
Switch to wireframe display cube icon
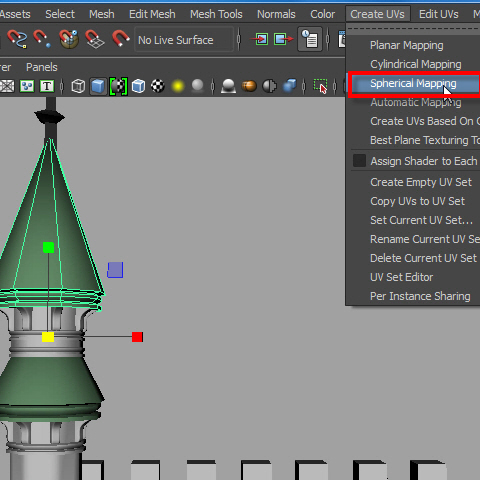coord(78,86)
